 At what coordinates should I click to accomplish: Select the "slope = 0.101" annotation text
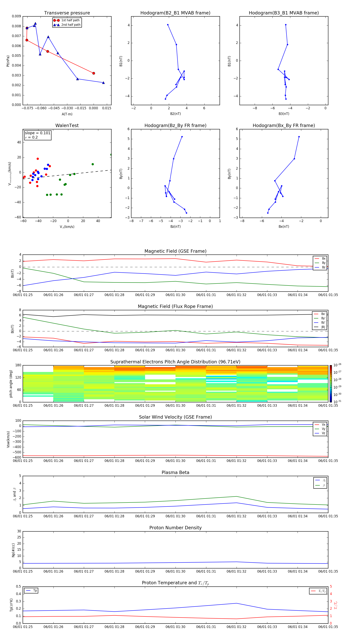click(x=38, y=133)
